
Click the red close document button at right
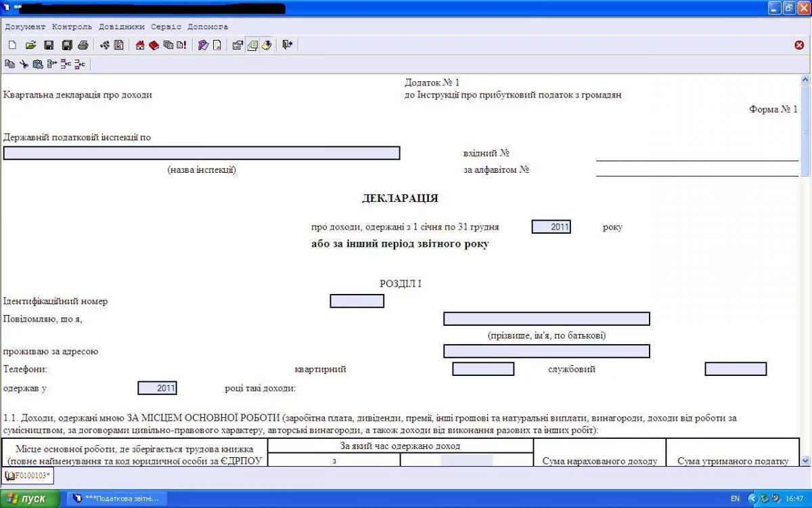[x=799, y=45]
